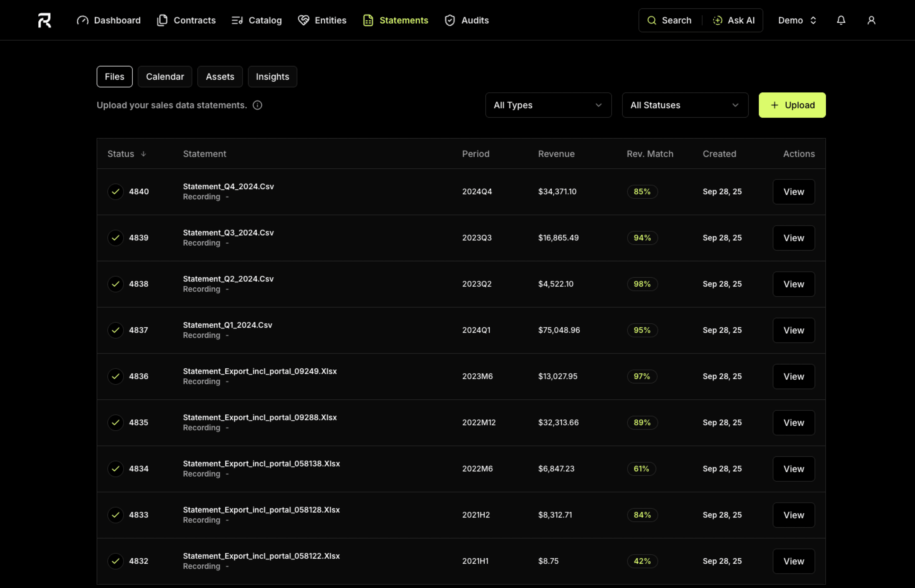Click the R logo icon
This screenshot has width=915, height=588.
click(x=44, y=20)
